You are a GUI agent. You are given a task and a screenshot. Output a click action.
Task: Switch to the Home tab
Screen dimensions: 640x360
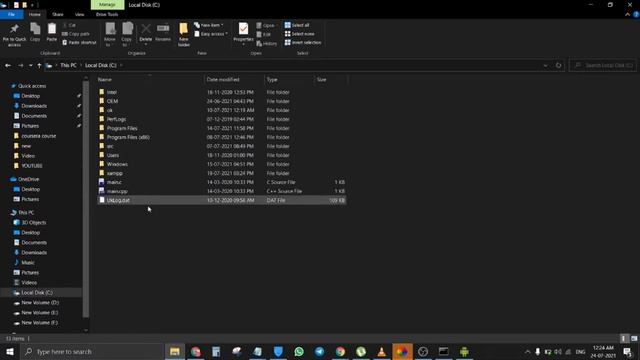tap(35, 14)
